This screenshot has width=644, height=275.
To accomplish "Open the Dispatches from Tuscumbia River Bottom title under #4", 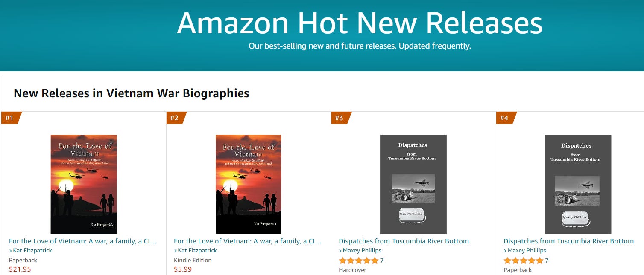I will click(x=569, y=241).
